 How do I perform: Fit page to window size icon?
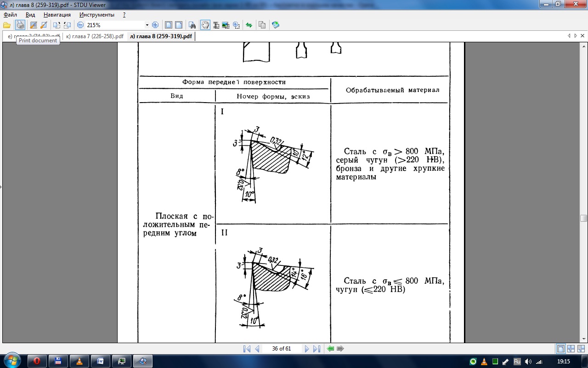[168, 25]
